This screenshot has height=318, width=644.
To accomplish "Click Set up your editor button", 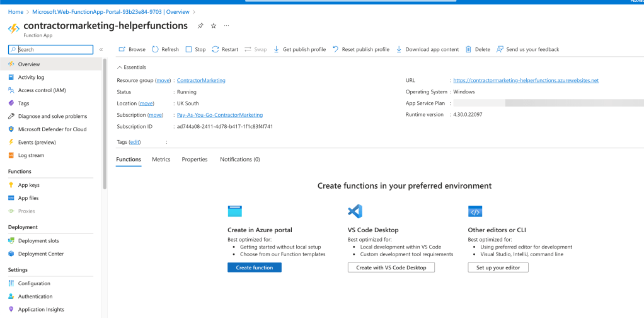I will [x=498, y=268].
